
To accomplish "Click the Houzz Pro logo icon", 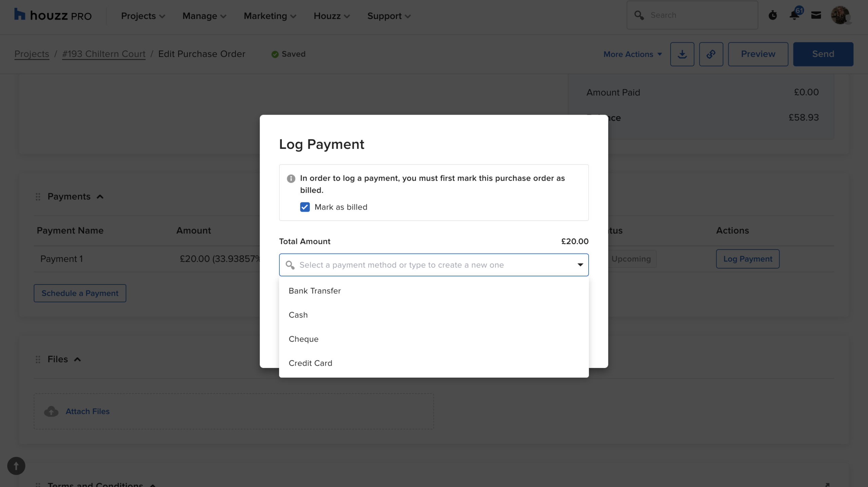I will tap(20, 15).
